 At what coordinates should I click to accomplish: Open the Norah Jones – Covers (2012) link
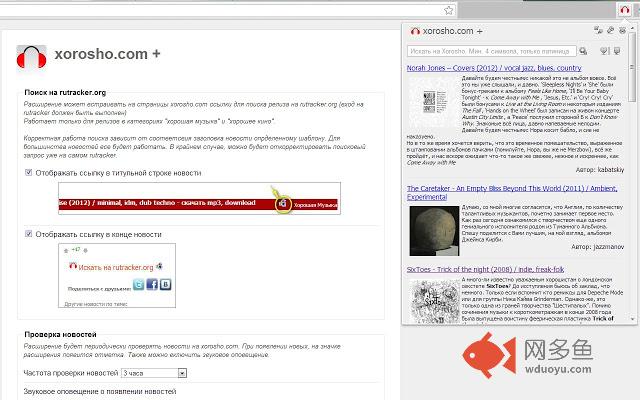click(494, 68)
